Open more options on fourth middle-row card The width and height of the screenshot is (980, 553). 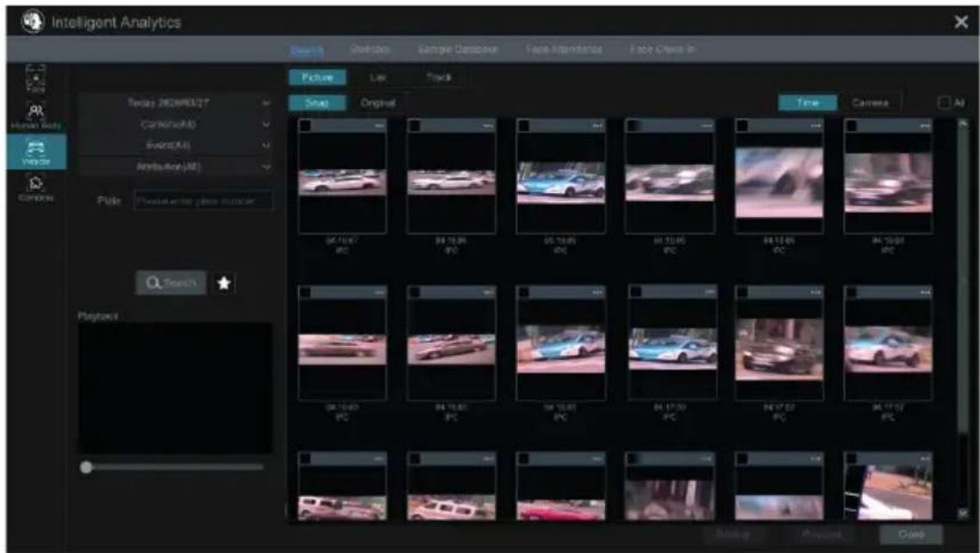pos(709,292)
